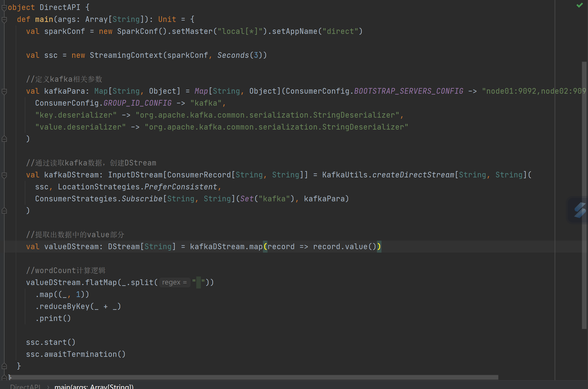Click BOOTSTRAP_SERVERS_CONFIG constant
The image size is (588, 389).
tap(409, 91)
